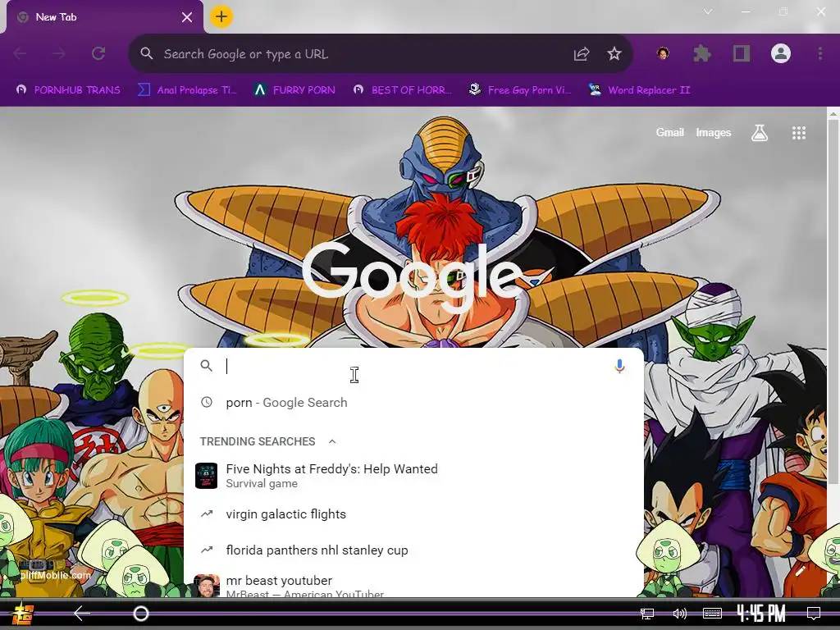Go forward using the browser forward arrow
This screenshot has height=630, width=840.
[59, 53]
